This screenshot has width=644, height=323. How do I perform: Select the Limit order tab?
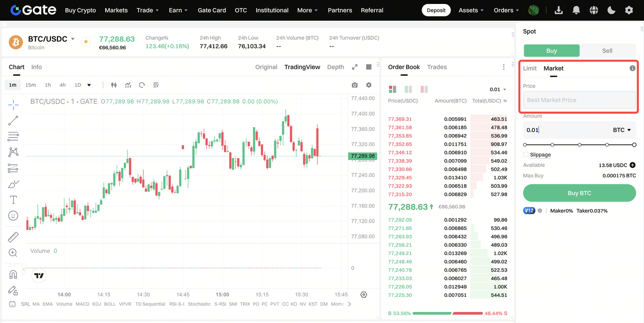pos(530,68)
